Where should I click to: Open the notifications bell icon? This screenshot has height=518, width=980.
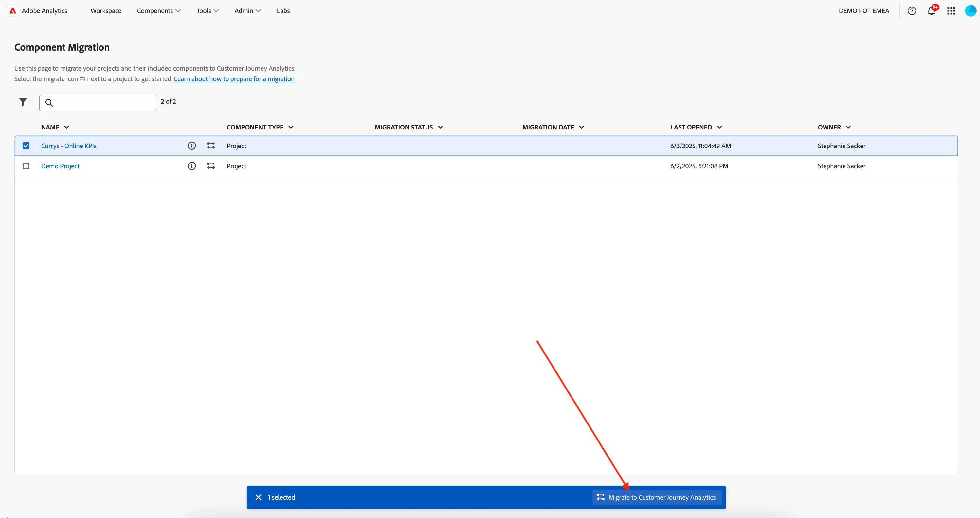click(x=931, y=11)
